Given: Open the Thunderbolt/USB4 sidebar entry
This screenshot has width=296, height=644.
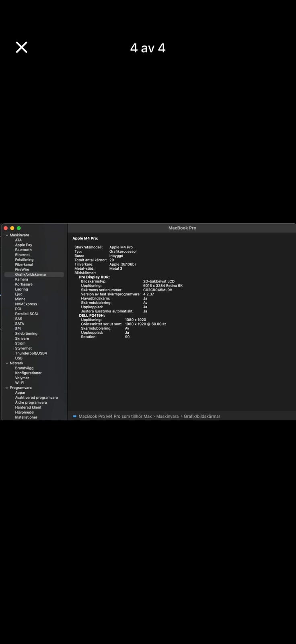Looking at the screenshot, I should [x=31, y=353].
